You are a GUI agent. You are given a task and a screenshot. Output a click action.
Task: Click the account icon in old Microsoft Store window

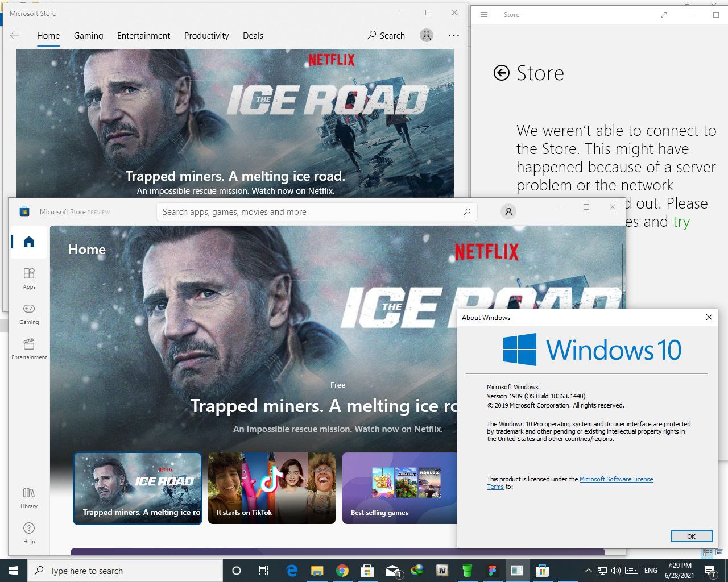click(x=426, y=35)
